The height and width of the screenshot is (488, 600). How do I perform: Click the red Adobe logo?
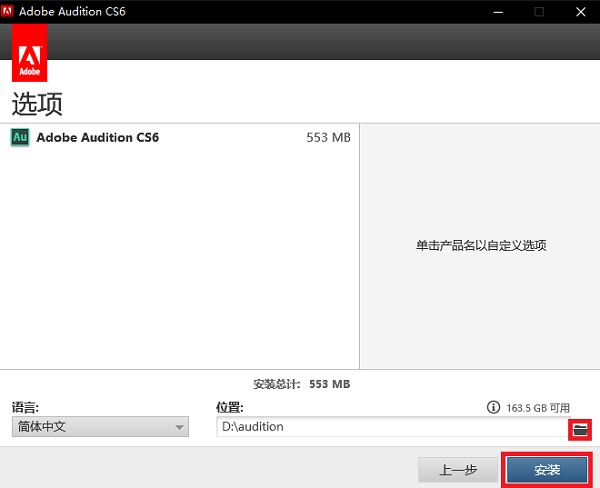(x=29, y=52)
